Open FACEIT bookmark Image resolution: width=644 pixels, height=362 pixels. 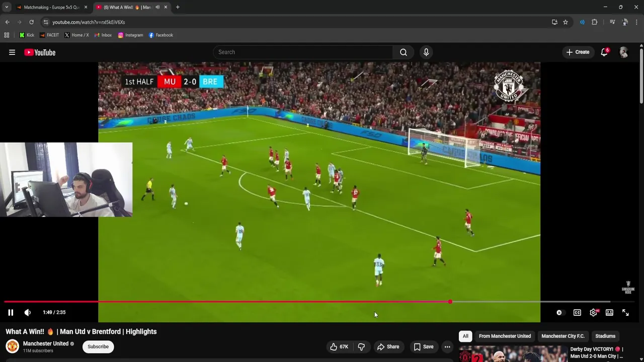click(x=49, y=35)
